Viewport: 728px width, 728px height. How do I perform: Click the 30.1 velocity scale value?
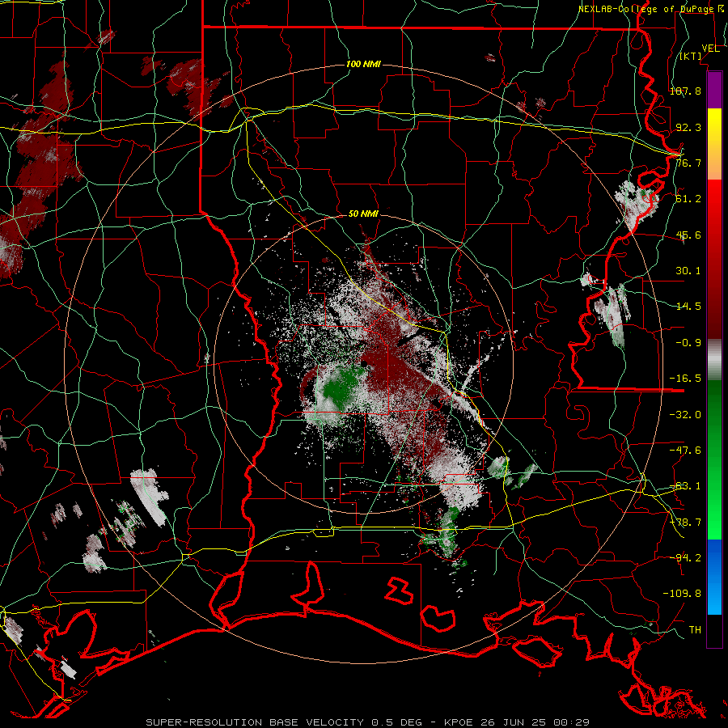click(688, 271)
